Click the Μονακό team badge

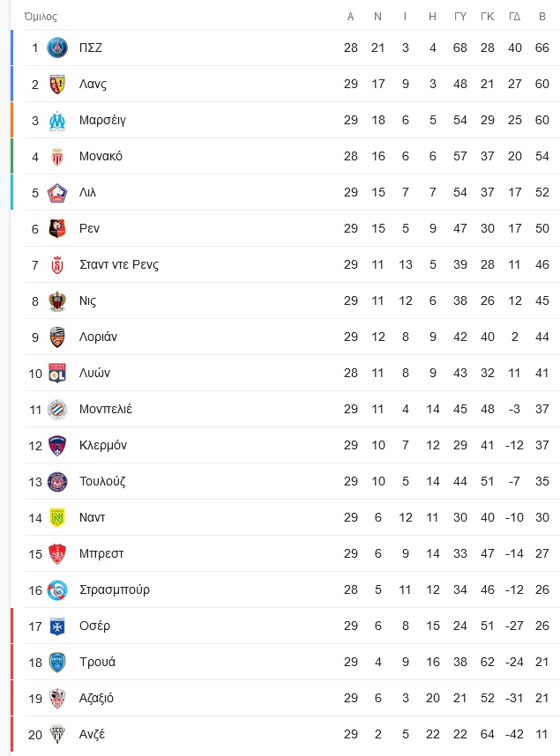click(x=57, y=156)
